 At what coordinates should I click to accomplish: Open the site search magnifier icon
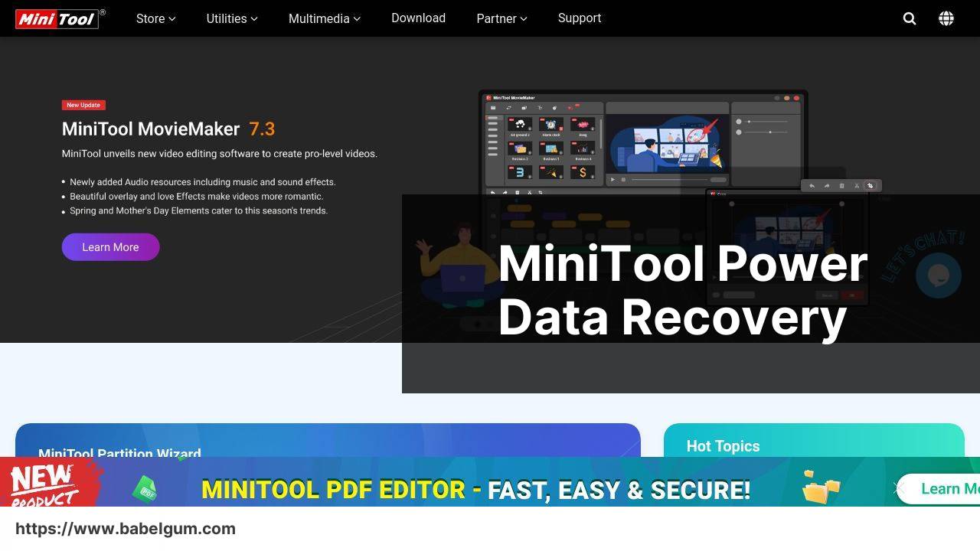[910, 18]
